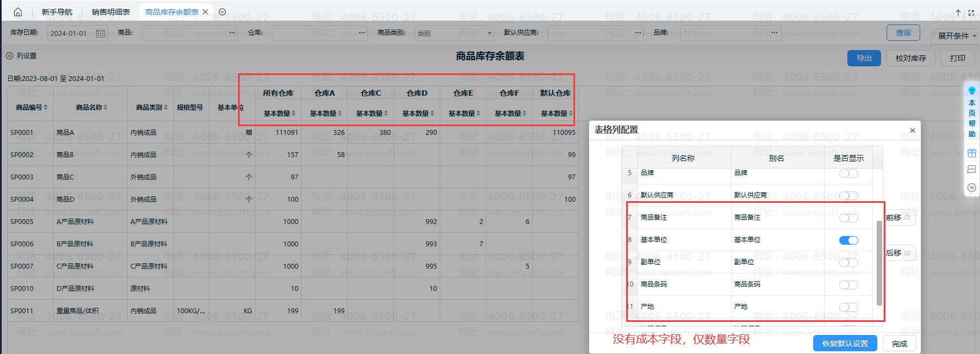
Task: Disable the 基本单位 display toggle
Action: 848,240
